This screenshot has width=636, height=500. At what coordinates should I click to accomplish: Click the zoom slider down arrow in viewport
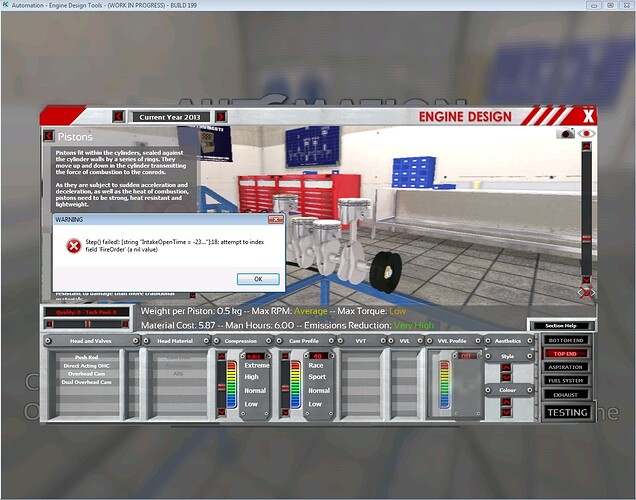pyautogui.click(x=586, y=280)
